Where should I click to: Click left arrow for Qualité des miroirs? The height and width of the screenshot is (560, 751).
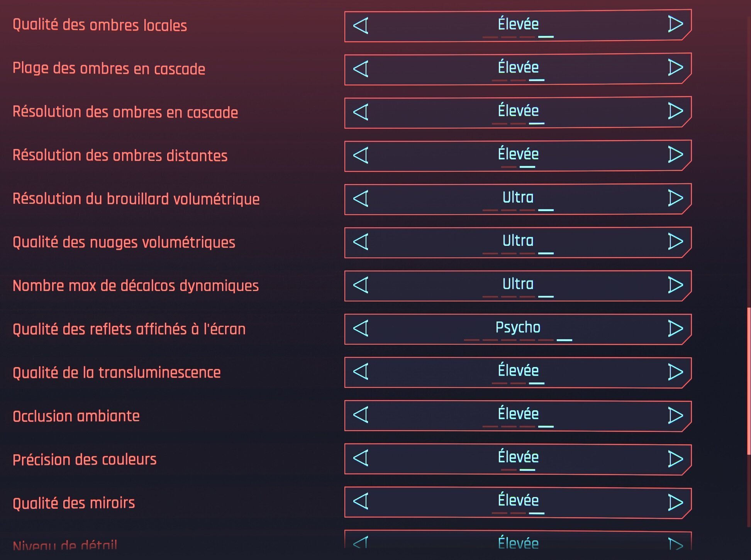pos(361,501)
